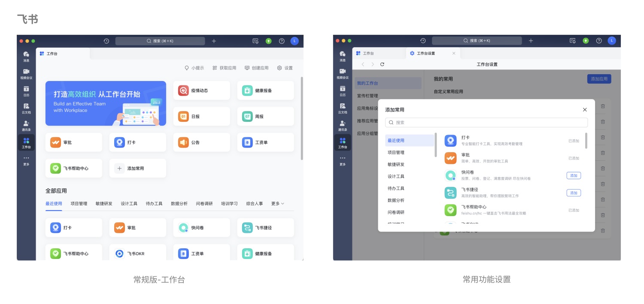Open Contacts in left window sidebar
The width and height of the screenshot is (644, 304).
(x=26, y=125)
